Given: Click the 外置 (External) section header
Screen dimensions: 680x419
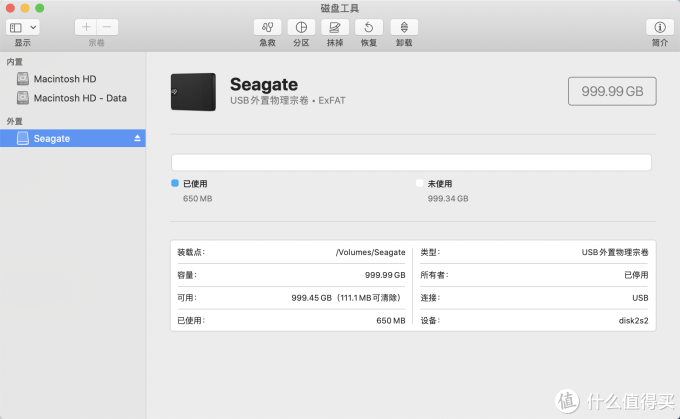Looking at the screenshot, I should coord(14,121).
